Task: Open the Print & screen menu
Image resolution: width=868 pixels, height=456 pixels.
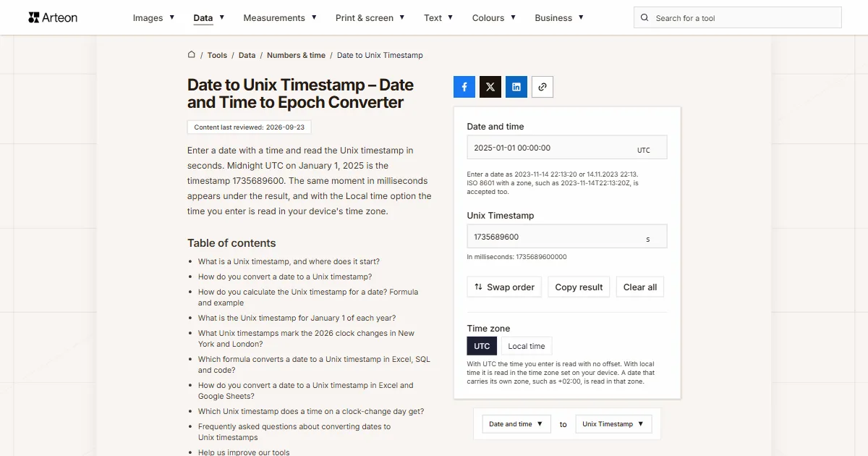Action: (x=370, y=18)
